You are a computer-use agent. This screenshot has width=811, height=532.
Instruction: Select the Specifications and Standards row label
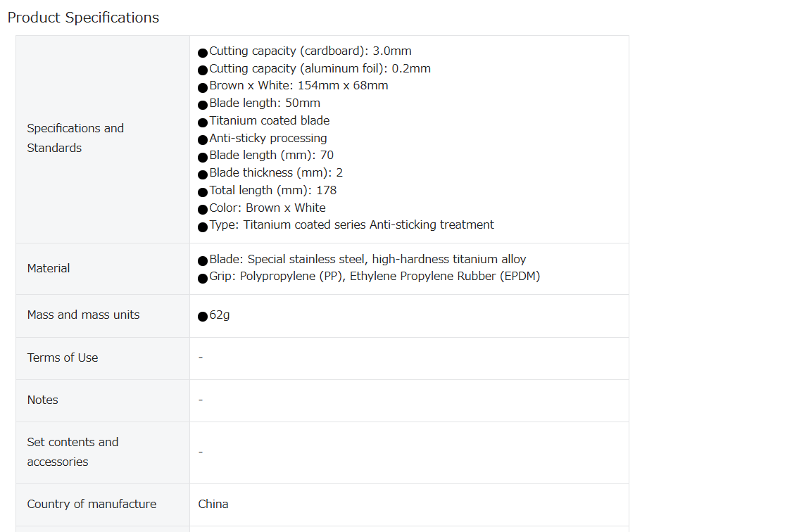[x=75, y=138]
